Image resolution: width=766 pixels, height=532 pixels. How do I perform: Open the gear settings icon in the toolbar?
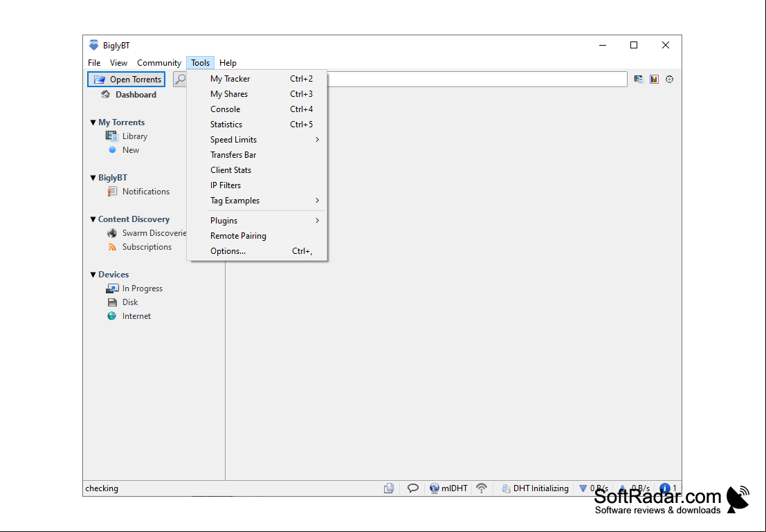(x=669, y=79)
